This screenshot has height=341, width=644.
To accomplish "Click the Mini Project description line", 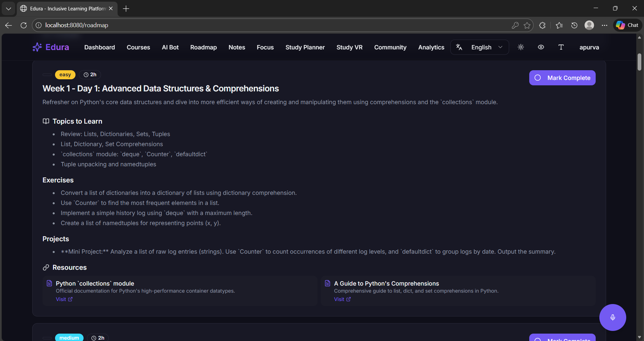I will (308, 252).
